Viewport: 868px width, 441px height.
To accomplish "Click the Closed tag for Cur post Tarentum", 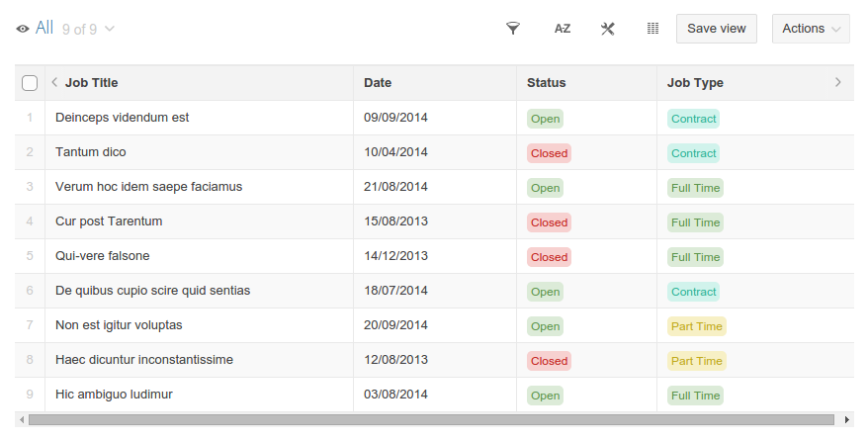I will [549, 222].
